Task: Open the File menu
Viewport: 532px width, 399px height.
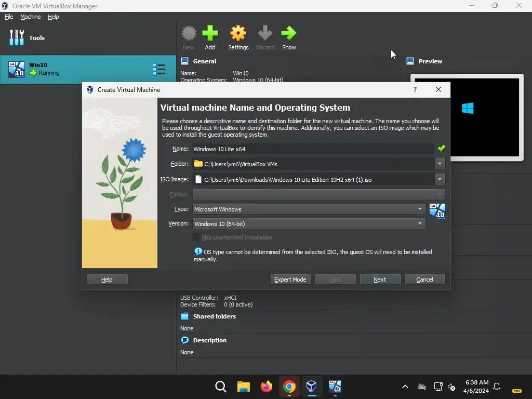Action: click(9, 17)
